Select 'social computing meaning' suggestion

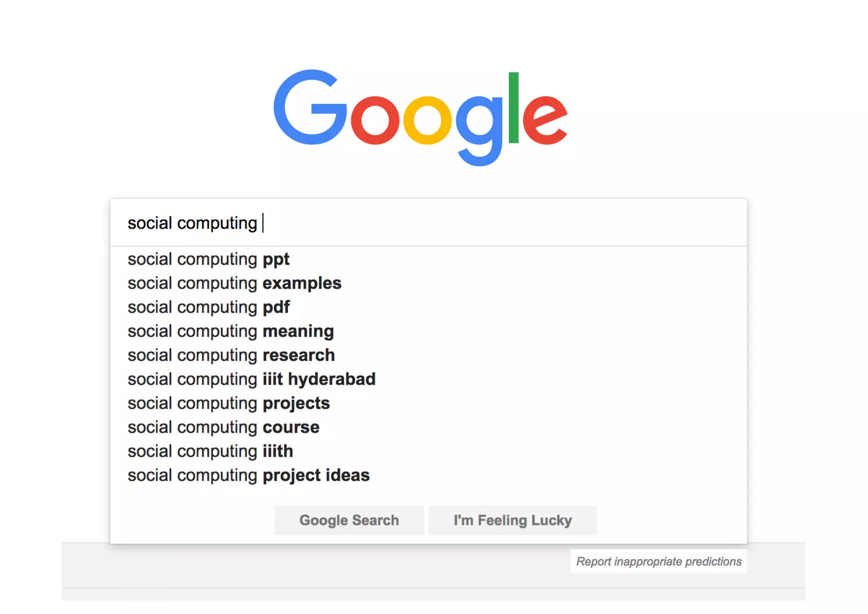[x=231, y=331]
